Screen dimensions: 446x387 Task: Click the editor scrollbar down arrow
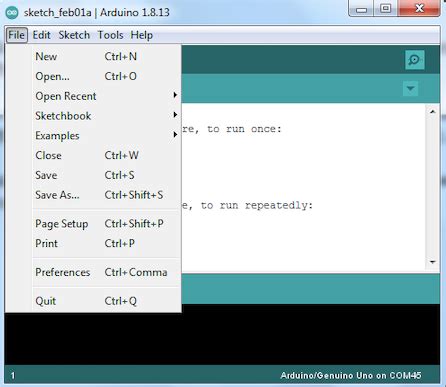click(x=432, y=262)
